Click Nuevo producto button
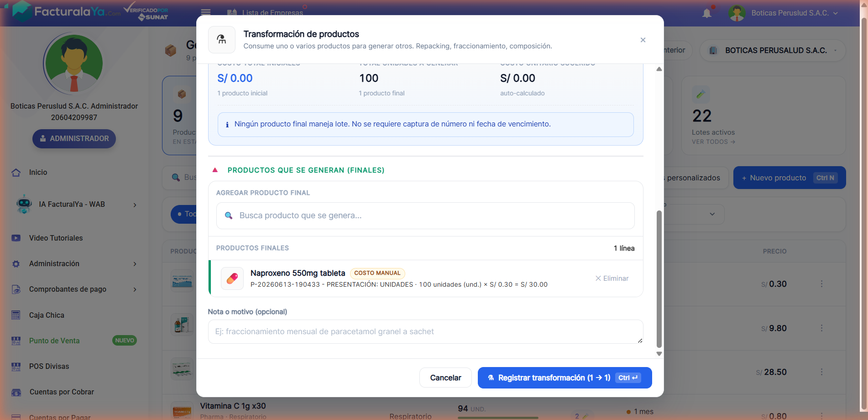The width and height of the screenshot is (868, 420). coord(790,178)
